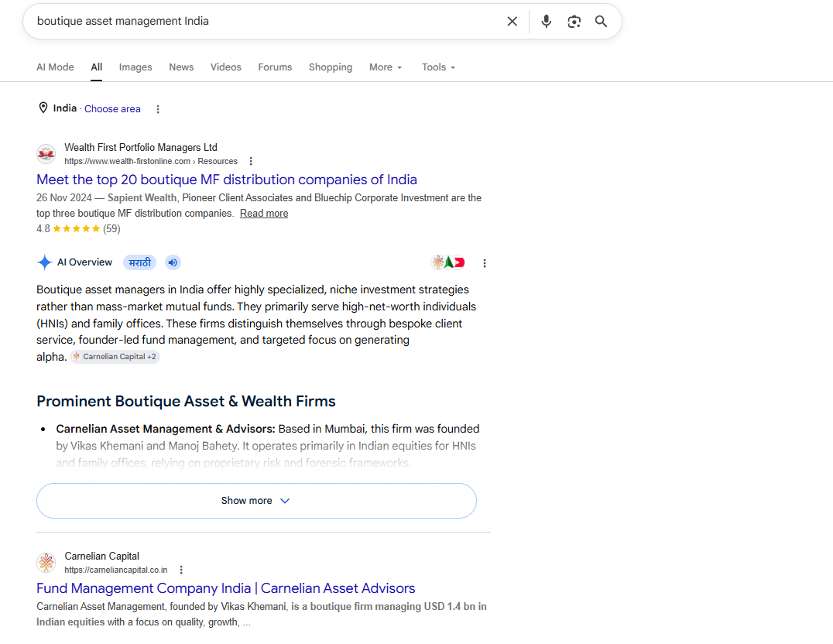This screenshot has width=833, height=644.
Task: Click Wealth First Portfolio Managers favicon
Action: 46,154
